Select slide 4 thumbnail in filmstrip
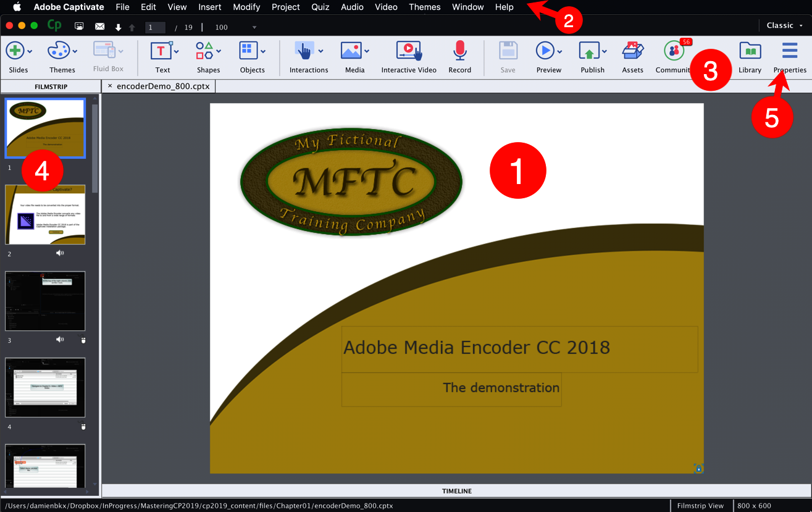Image resolution: width=812 pixels, height=512 pixels. point(45,387)
